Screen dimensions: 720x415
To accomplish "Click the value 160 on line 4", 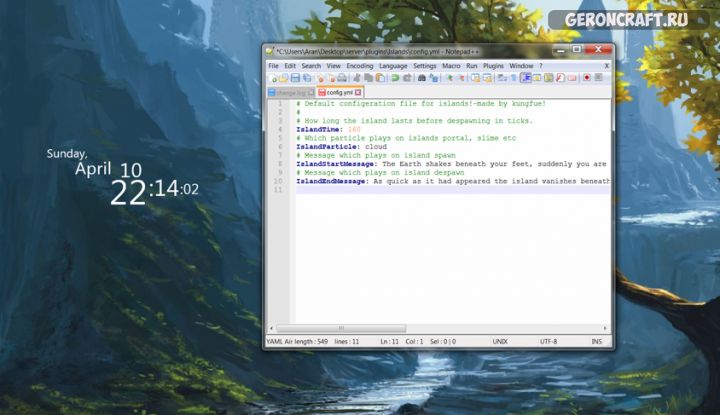I will [354, 129].
